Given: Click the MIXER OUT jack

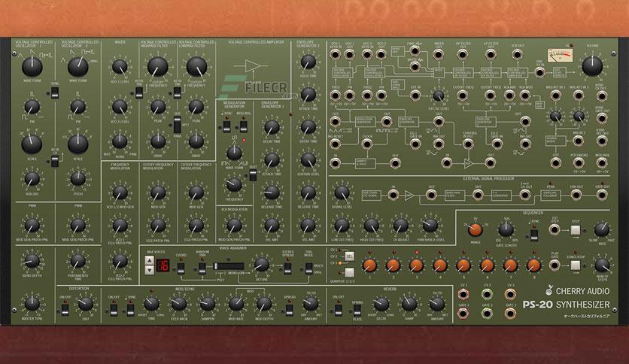Looking at the screenshot, I should tap(439, 54).
